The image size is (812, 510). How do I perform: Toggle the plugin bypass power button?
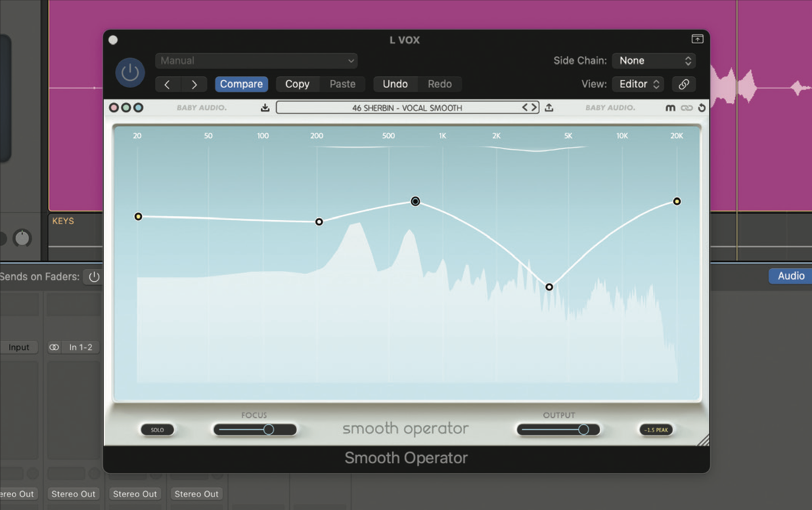point(130,72)
